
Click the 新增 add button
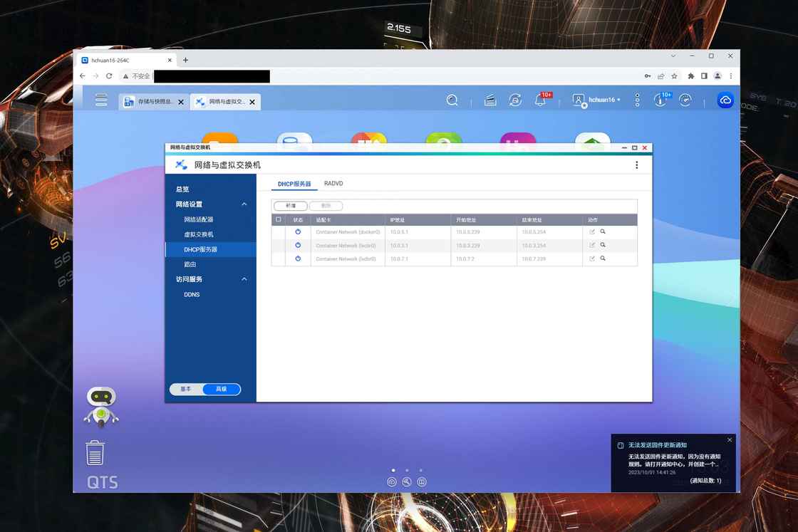[290, 206]
